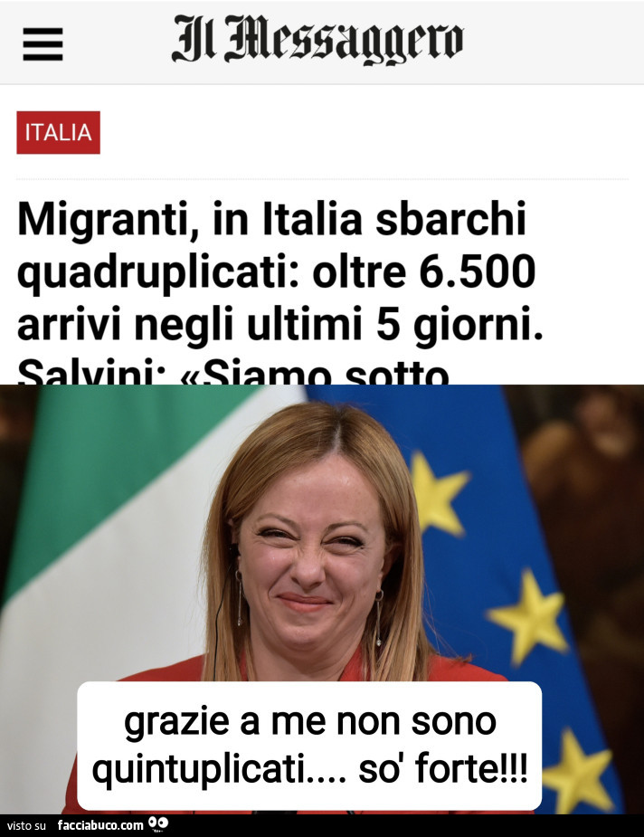Open the photo of the woman in red
The image size is (644, 837).
322,599
